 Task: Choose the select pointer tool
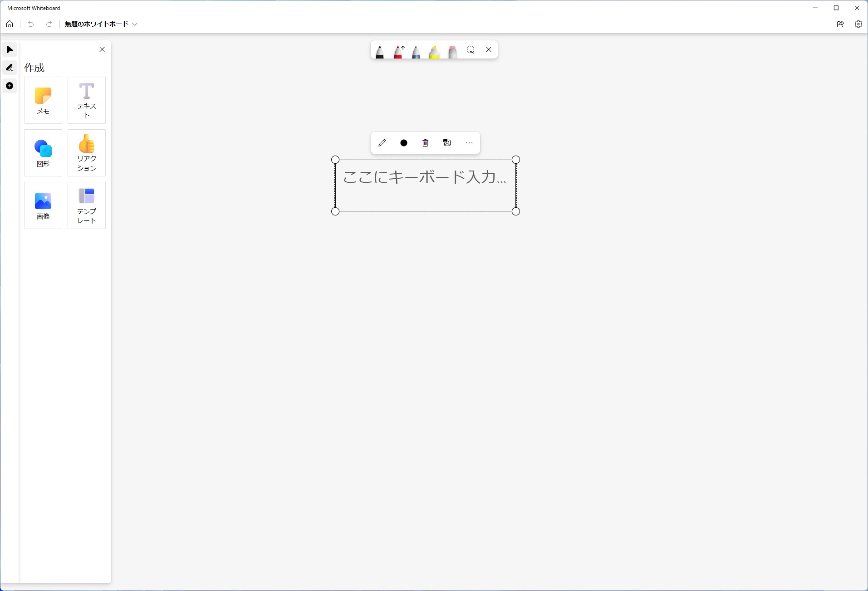click(x=10, y=49)
